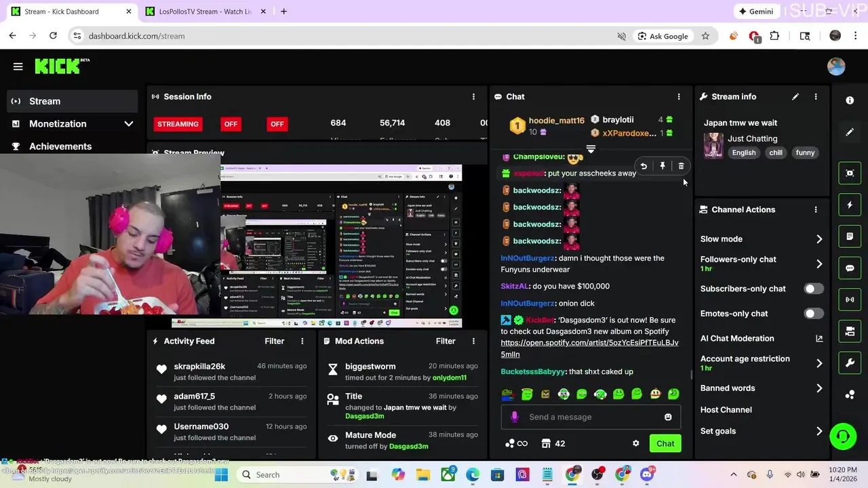Pin the highlighted chat message
868x488 pixels.
tap(663, 166)
